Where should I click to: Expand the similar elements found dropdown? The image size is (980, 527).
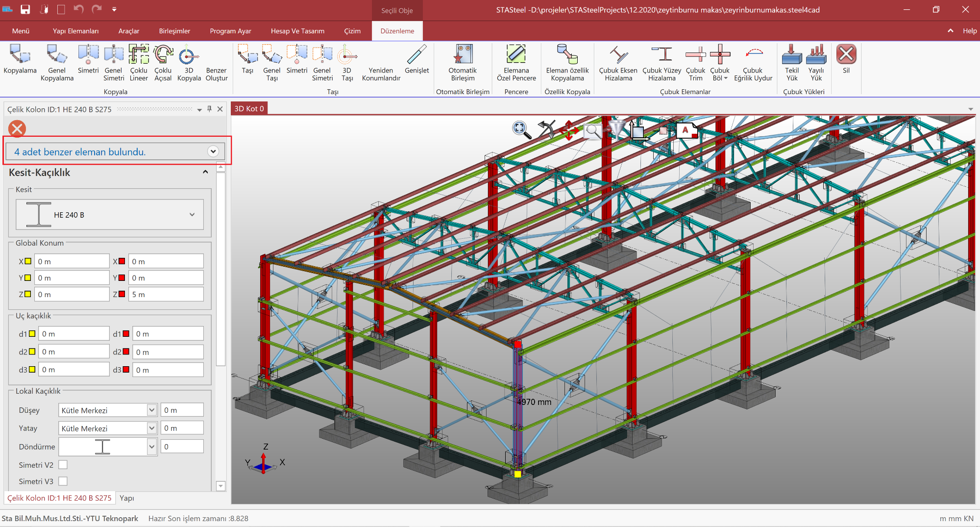click(213, 151)
